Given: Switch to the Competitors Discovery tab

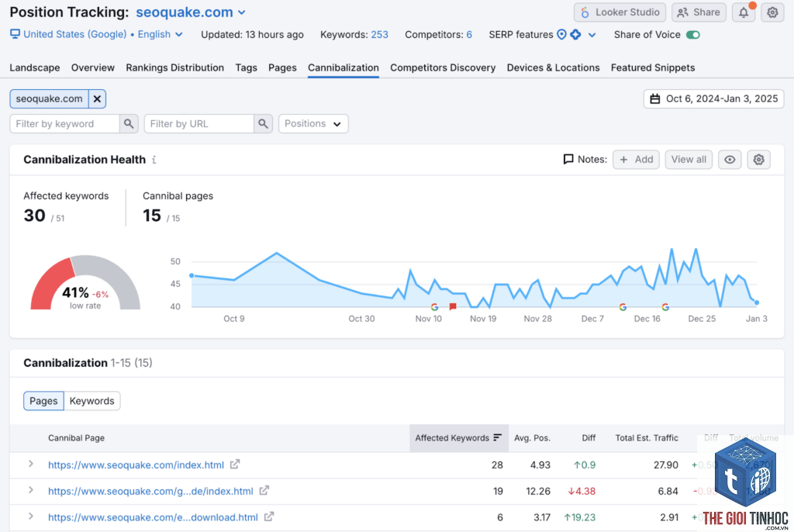Looking at the screenshot, I should 443,68.
